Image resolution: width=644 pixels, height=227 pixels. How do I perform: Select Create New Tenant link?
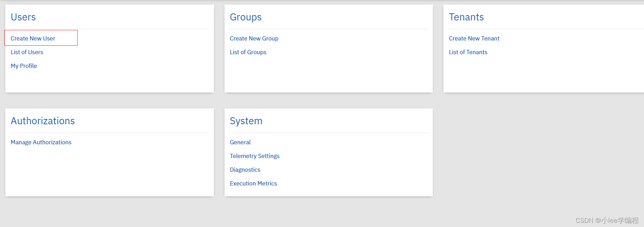[x=474, y=38]
